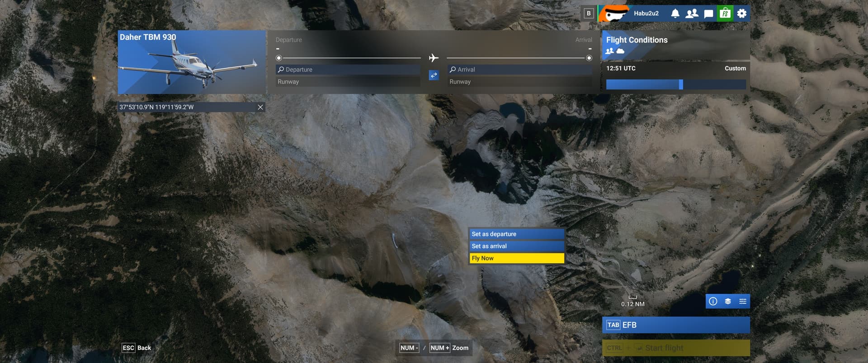Viewport: 868px width, 363px height.
Task: Click the swap departure and arrival icon
Action: click(x=434, y=75)
